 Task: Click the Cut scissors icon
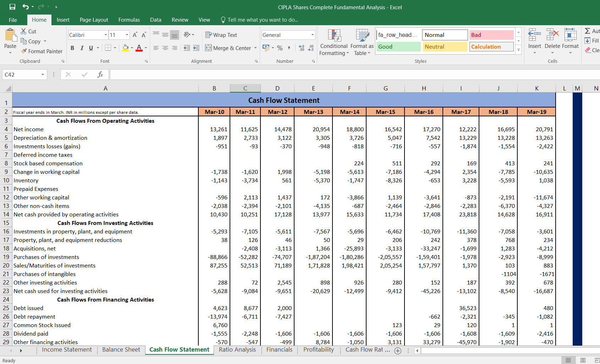point(23,31)
